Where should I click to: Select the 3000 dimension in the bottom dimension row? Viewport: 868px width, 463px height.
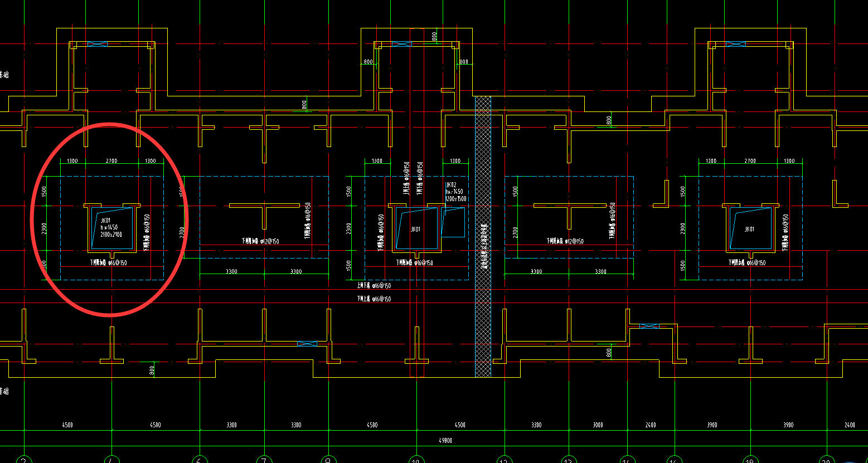click(x=598, y=425)
